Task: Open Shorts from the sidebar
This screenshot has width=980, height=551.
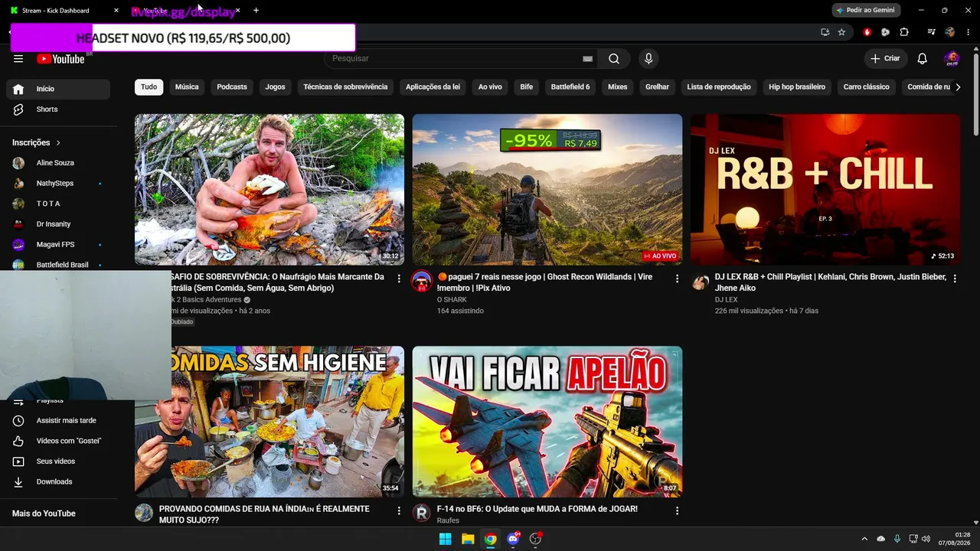Action: (x=58, y=109)
